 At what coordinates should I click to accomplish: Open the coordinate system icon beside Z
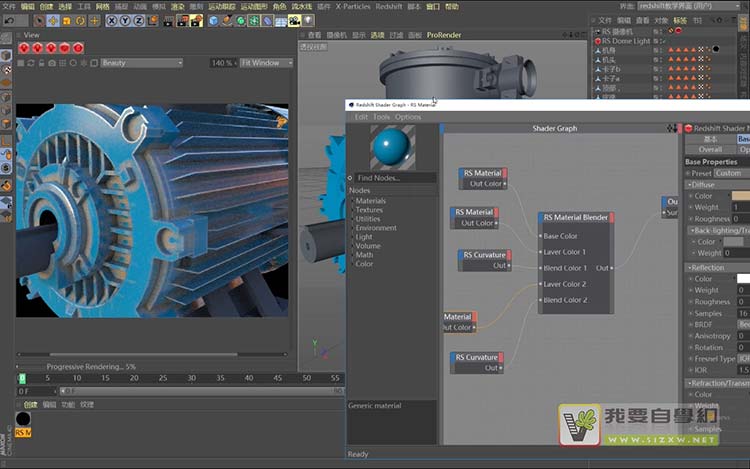tap(153, 21)
